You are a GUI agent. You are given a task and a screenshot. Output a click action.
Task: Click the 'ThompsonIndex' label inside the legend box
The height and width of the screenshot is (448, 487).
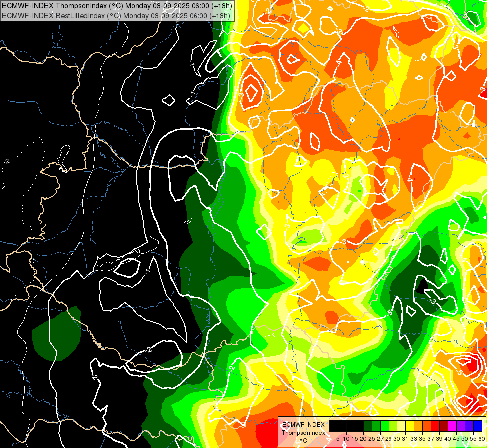click(x=303, y=433)
